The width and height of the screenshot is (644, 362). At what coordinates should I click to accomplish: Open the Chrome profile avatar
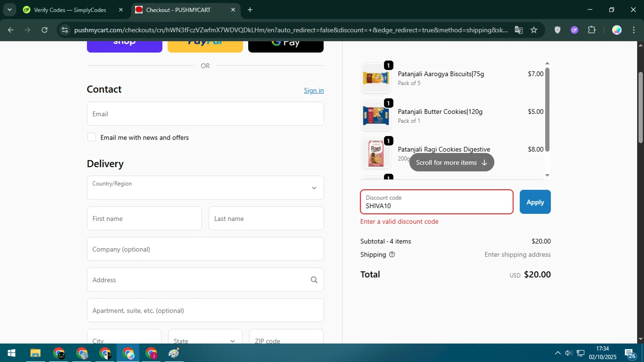(617, 30)
